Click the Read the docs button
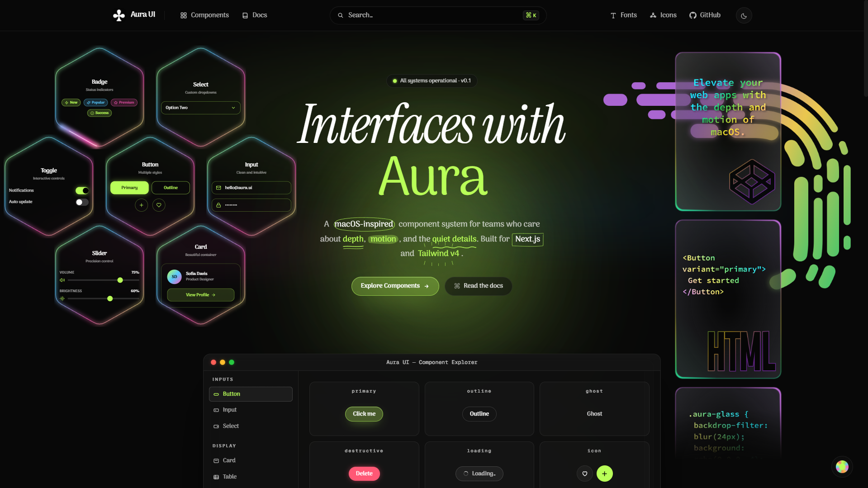Screen dimensions: 868x488 click(478, 286)
